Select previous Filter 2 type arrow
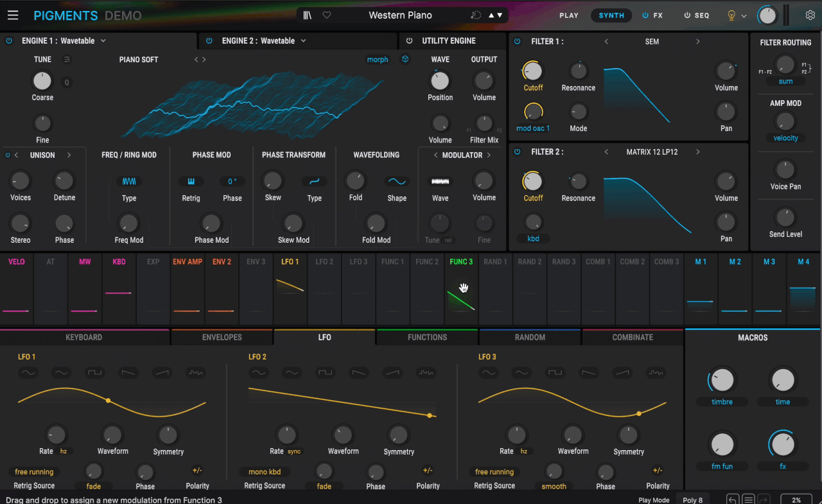This screenshot has height=504, width=822. [x=606, y=152]
